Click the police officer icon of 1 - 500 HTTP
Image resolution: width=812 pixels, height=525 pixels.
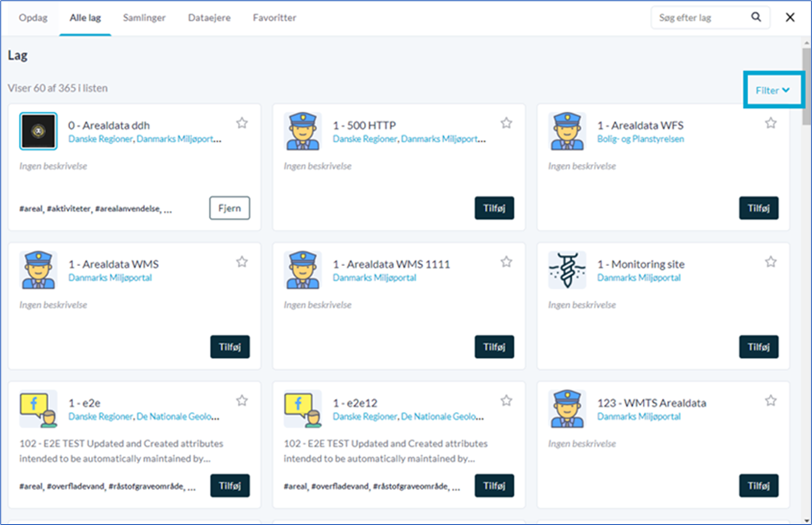pos(303,131)
